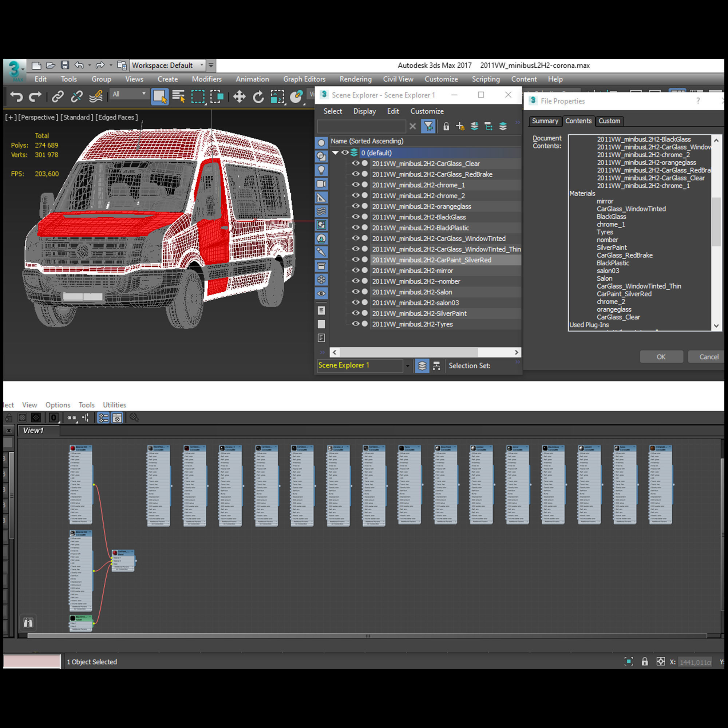This screenshot has width=728, height=728.
Task: Click the Select and Link chain icon
Action: 58,96
